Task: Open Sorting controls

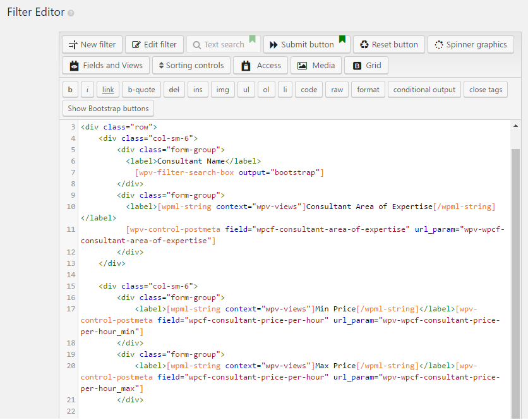Action: [191, 65]
